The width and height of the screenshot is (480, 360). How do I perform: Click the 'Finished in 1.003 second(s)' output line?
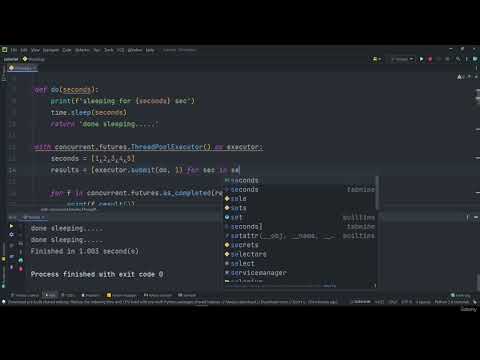click(84, 251)
